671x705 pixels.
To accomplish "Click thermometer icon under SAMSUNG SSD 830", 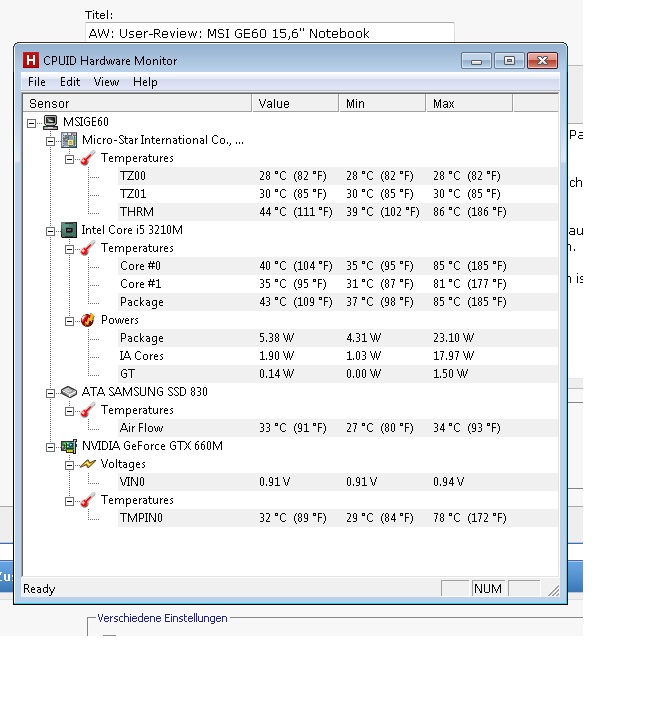I will coord(87,410).
